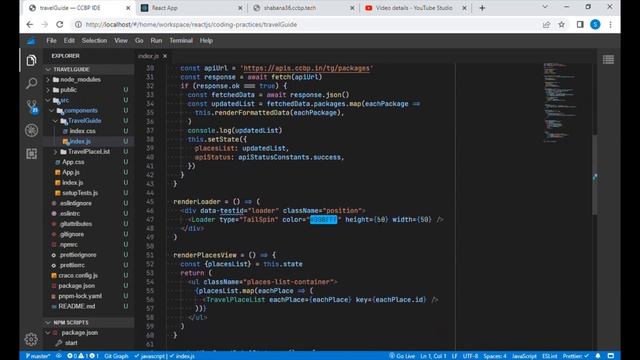
Task: Collapse the components folder
Action: tap(51, 111)
